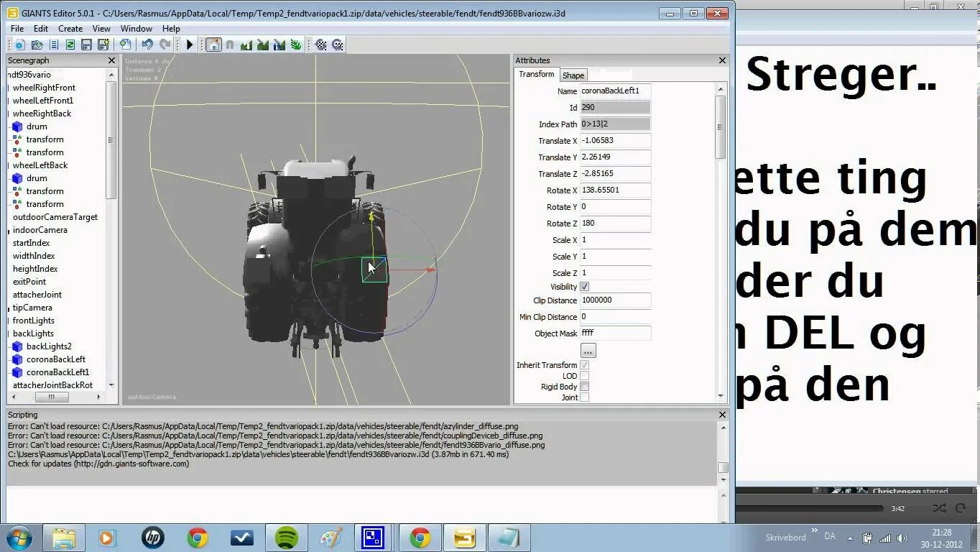980x552 pixels.
Task: Select the terrain foliage paint grass icon
Action: pyautogui.click(x=296, y=45)
